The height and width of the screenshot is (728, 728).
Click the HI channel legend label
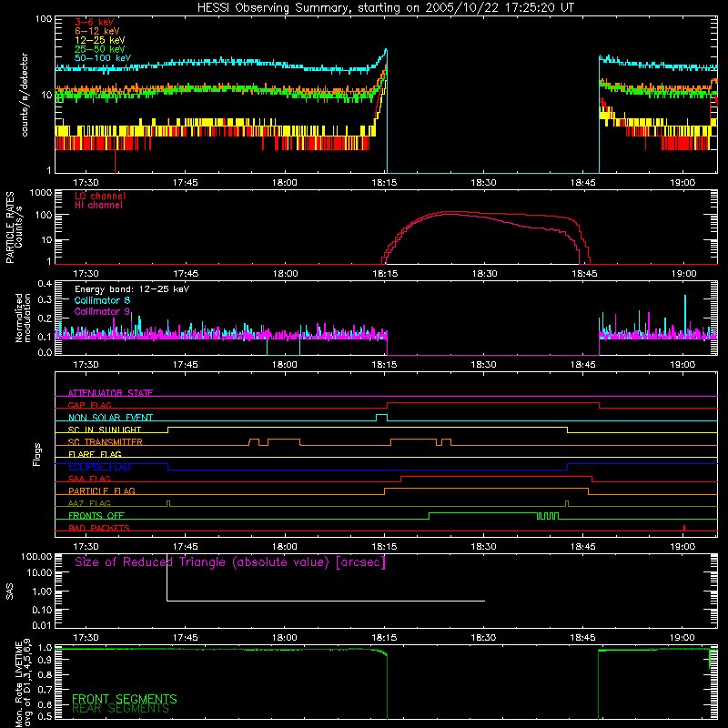(98, 206)
